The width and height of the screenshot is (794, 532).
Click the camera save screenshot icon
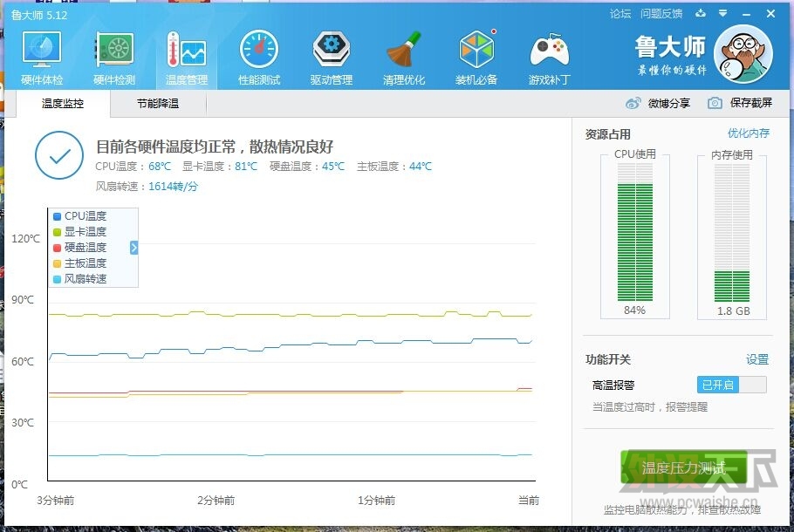715,103
